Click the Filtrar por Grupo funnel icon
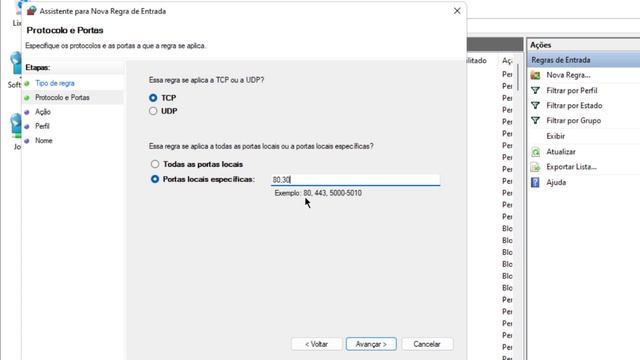The image size is (640, 360). [x=535, y=120]
